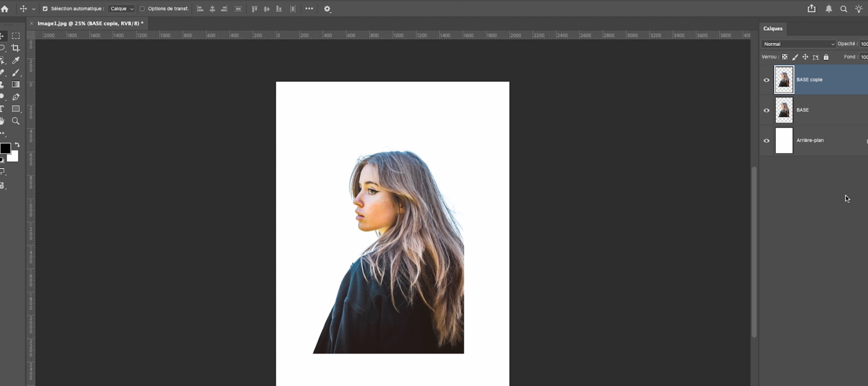Click the black foreground color swatch
The width and height of the screenshot is (868, 386).
coord(5,148)
